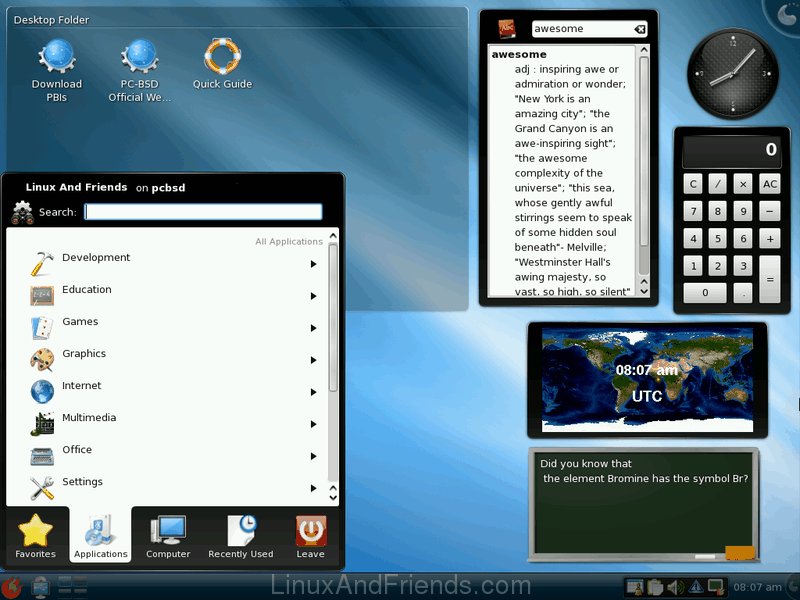The height and width of the screenshot is (600, 800).
Task: Open the PC-BSD Official Website icon
Action: tap(140, 58)
